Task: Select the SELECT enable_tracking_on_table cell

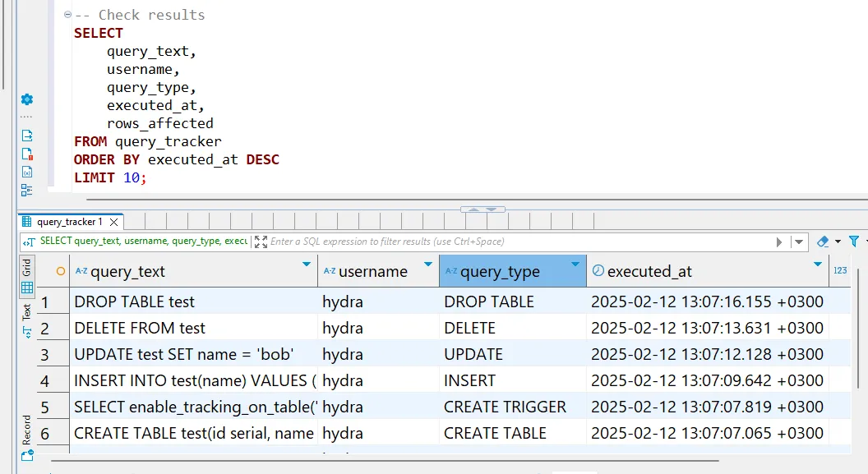Action: tap(194, 407)
